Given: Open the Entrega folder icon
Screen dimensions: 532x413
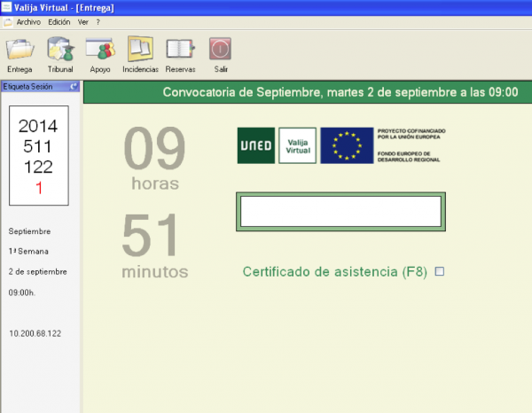Looking at the screenshot, I should [20, 50].
